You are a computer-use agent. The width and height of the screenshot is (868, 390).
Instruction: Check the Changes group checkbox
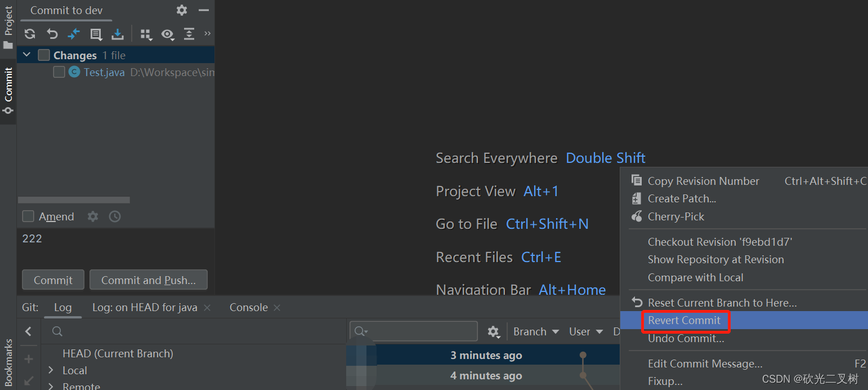coord(44,55)
